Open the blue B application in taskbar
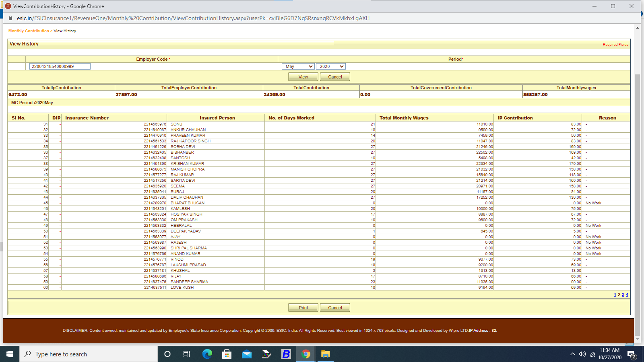 coord(286,354)
